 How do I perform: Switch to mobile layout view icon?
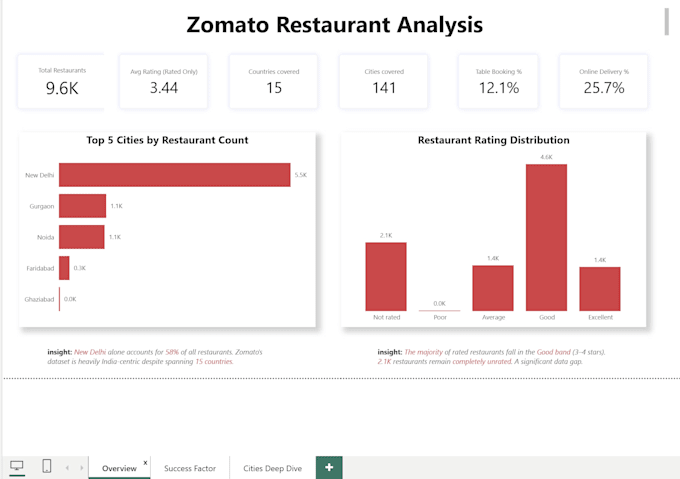[x=47, y=466]
